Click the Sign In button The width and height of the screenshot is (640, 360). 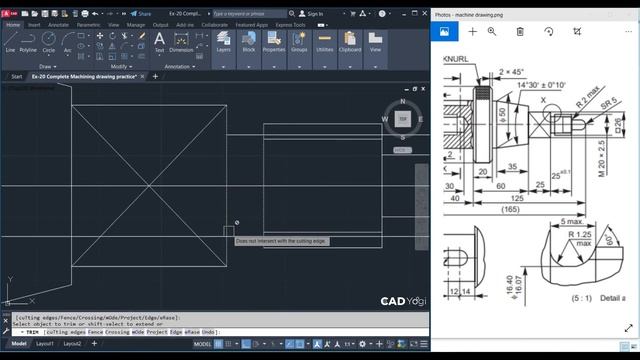(x=311, y=13)
